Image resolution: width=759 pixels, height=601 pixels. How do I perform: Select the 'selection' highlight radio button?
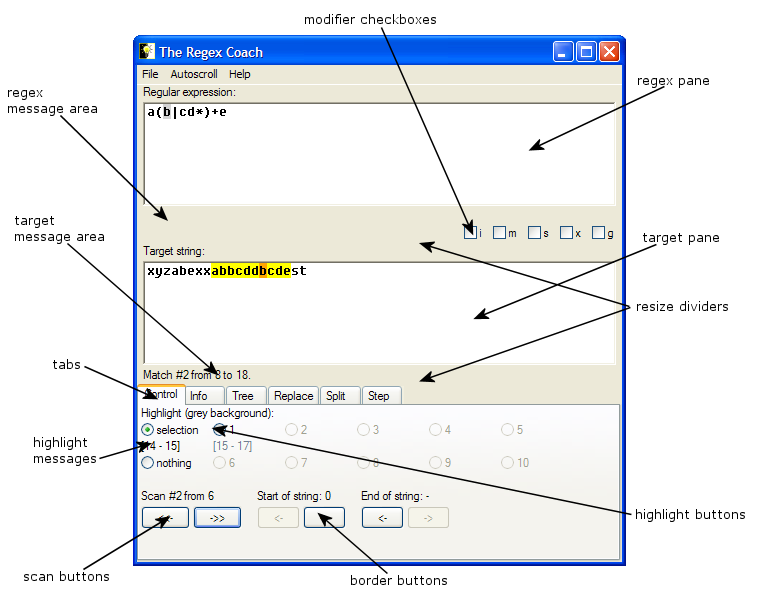click(x=148, y=430)
